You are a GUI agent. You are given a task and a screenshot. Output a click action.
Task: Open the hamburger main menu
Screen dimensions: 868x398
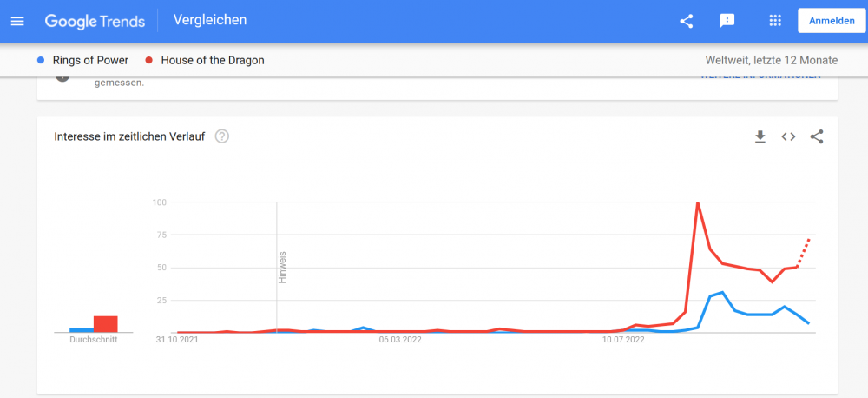click(x=17, y=21)
